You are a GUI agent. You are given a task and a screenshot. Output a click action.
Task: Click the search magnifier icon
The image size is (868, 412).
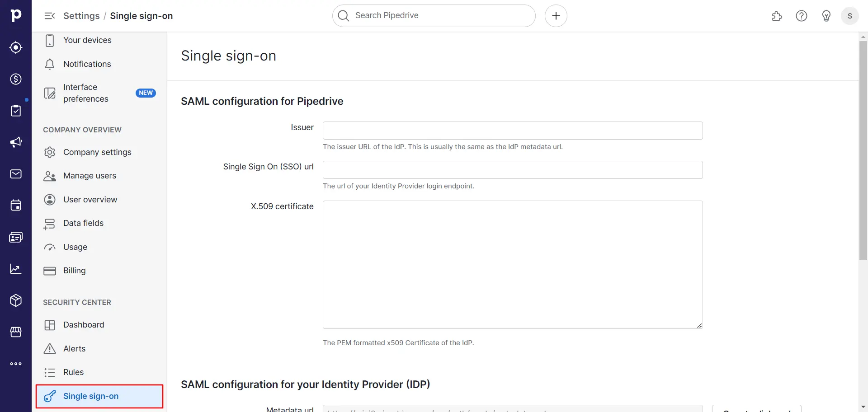click(344, 16)
